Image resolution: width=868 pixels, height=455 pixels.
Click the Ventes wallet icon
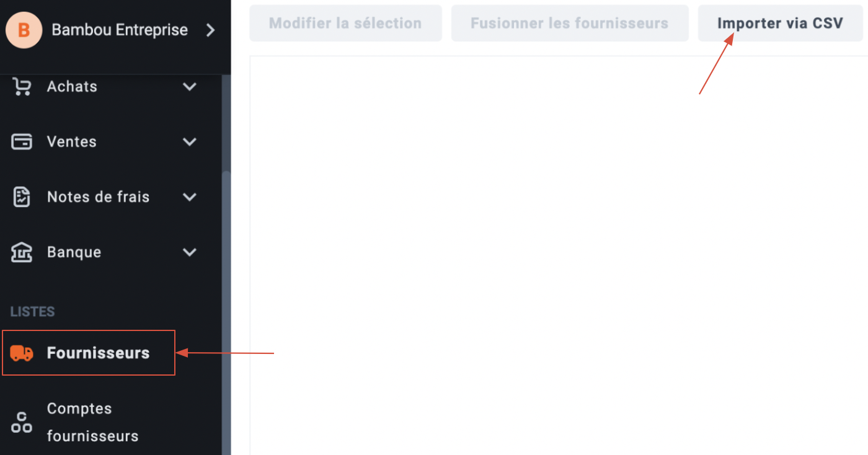point(22,141)
